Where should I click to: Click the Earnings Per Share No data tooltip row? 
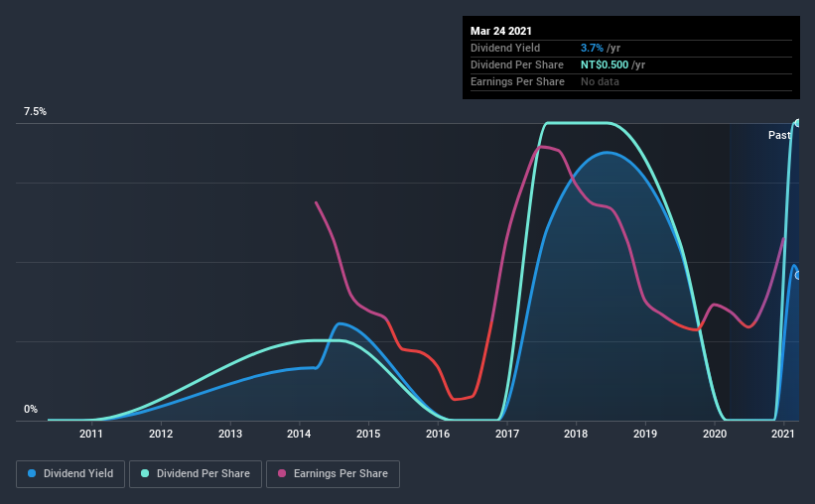[x=631, y=81]
